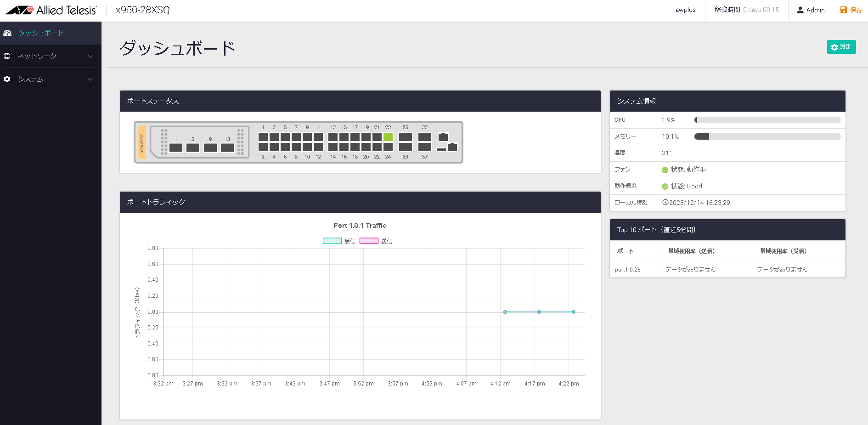The height and width of the screenshot is (425, 868).
Task: Select switch port 1 in the top row
Action: [263, 137]
